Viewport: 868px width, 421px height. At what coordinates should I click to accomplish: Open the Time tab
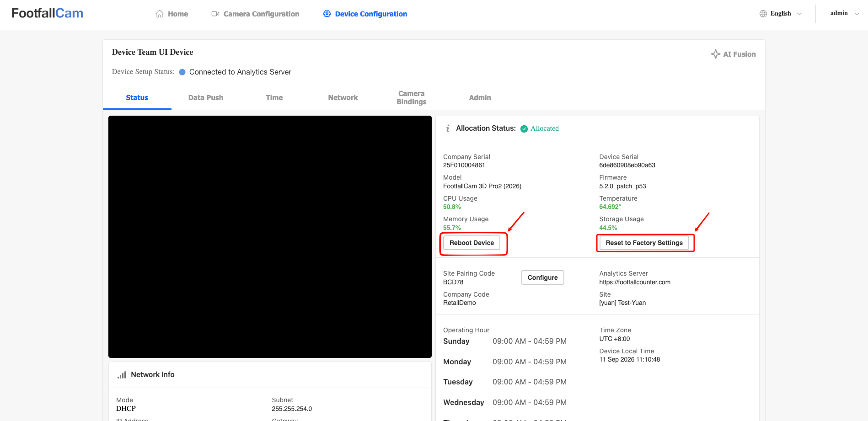coord(274,98)
